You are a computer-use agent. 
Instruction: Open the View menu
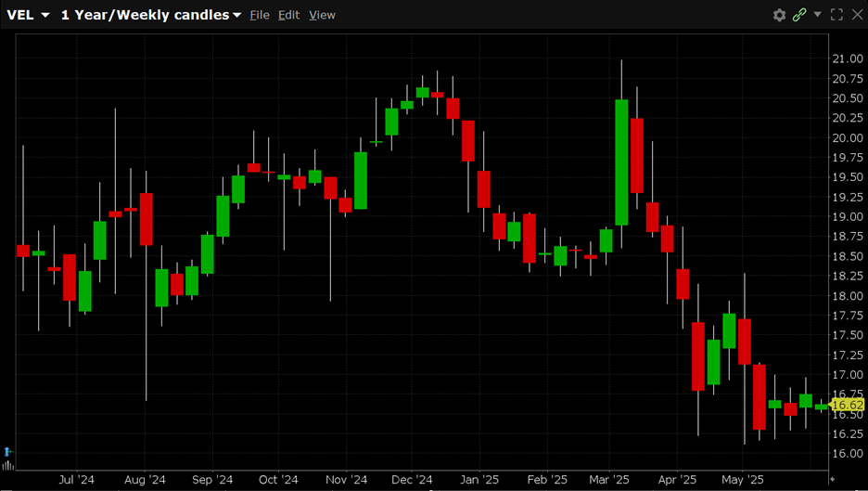coord(322,15)
